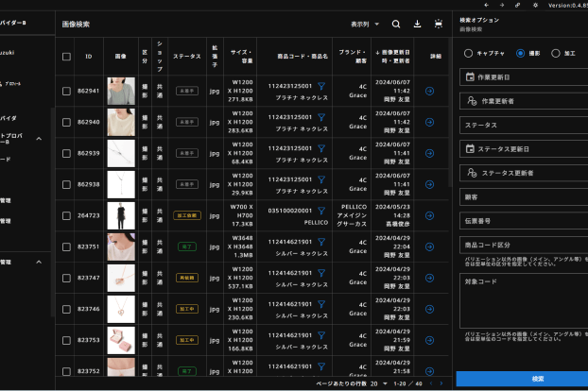Viewport: 588px width, 391px height.
Task: Click the ID column header
Action: coord(89,57)
